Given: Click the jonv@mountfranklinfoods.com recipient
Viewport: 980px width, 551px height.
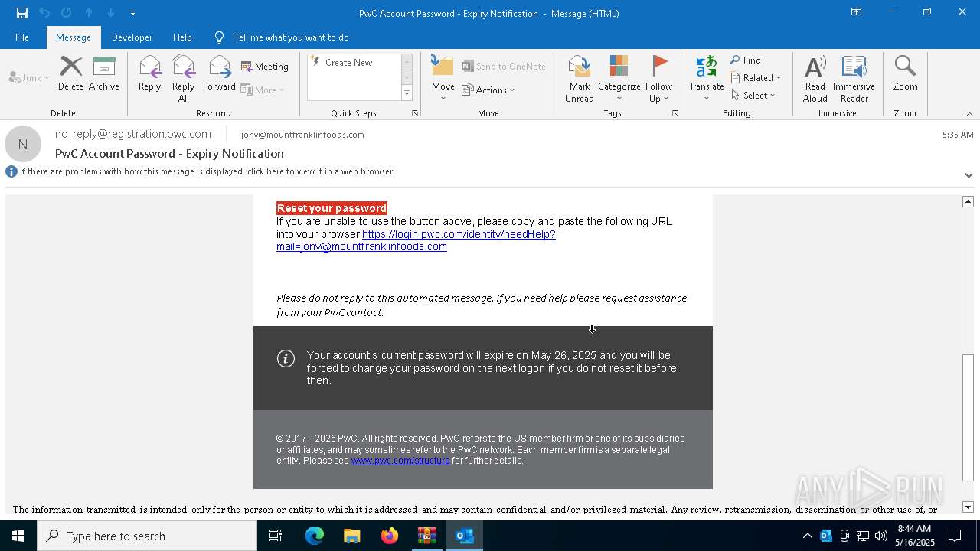Looking at the screenshot, I should [x=302, y=135].
